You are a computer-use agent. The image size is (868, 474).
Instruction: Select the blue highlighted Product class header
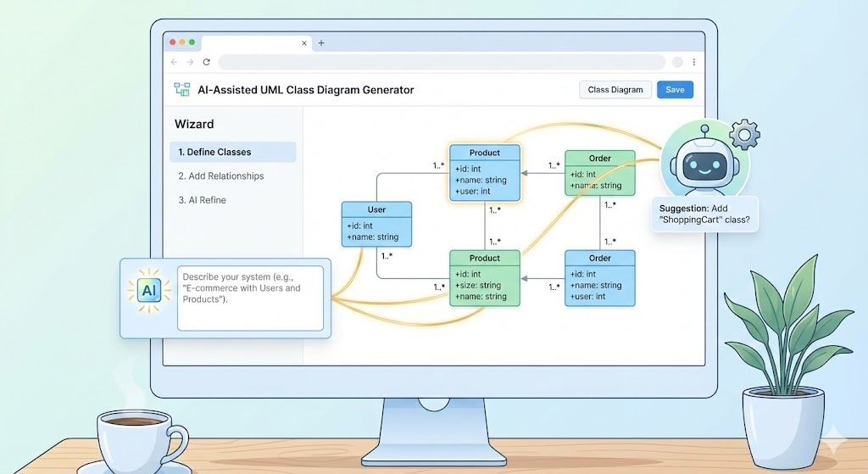click(485, 153)
